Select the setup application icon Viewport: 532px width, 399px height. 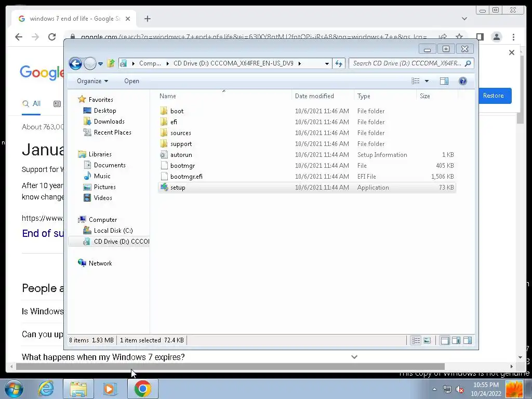[164, 187]
